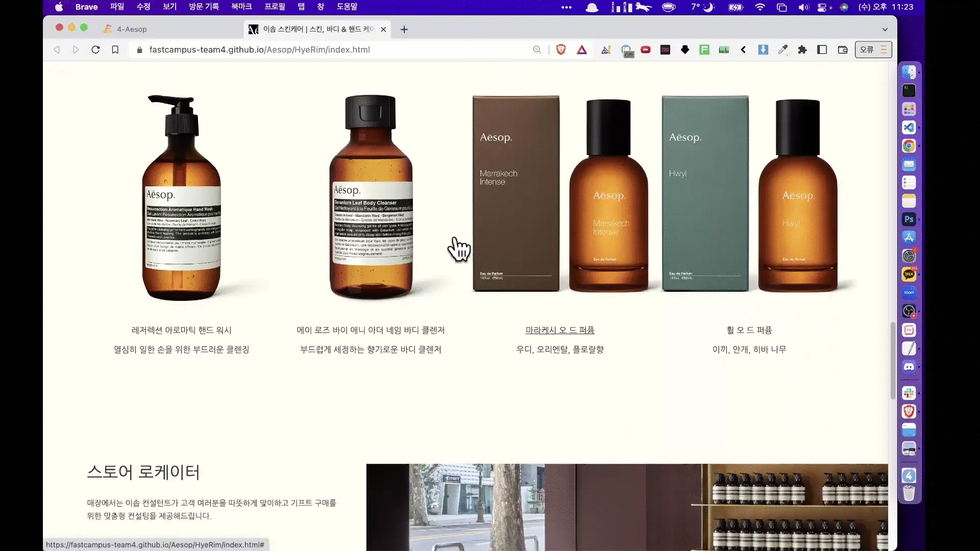Open Slack from the dock

pos(909,393)
